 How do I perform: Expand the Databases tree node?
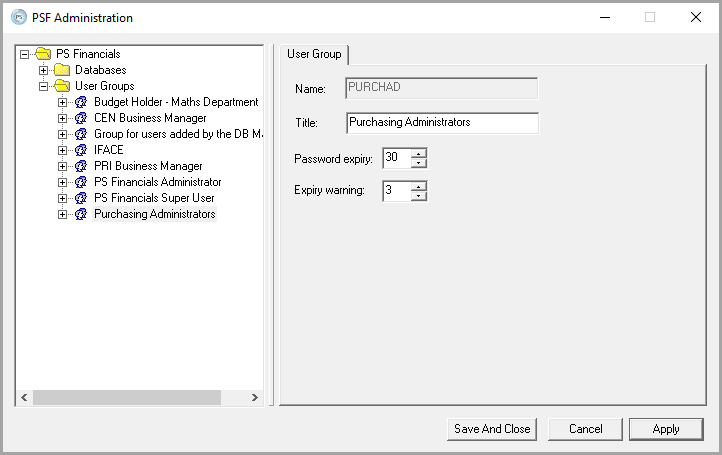[x=44, y=70]
